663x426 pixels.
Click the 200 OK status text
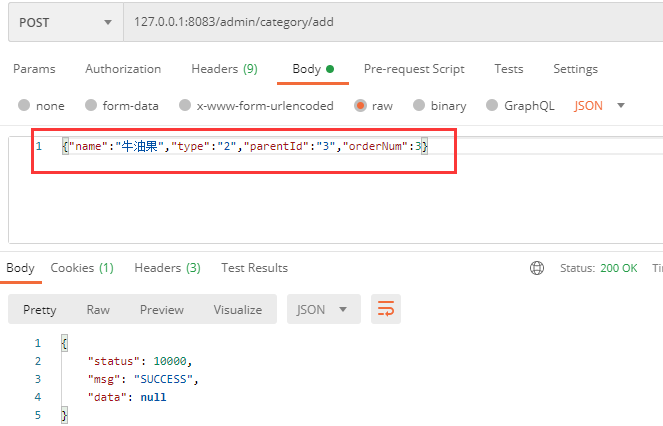pyautogui.click(x=619, y=268)
